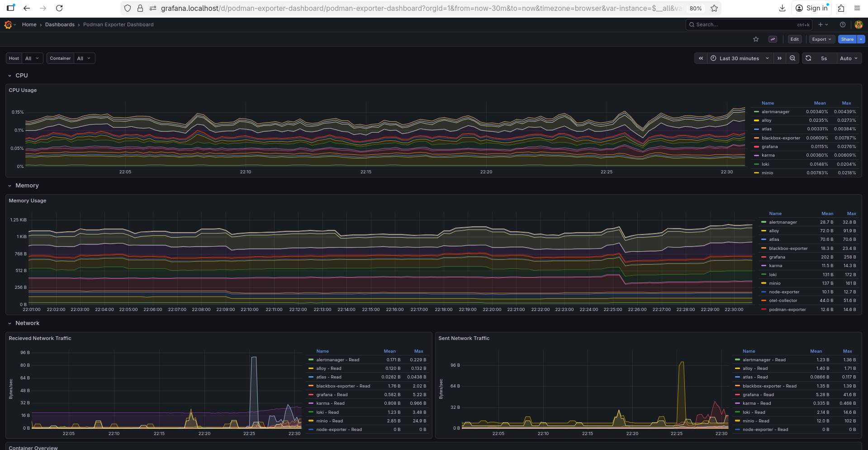Click the Sign in button
This screenshot has height=450, width=868.
[x=812, y=8]
